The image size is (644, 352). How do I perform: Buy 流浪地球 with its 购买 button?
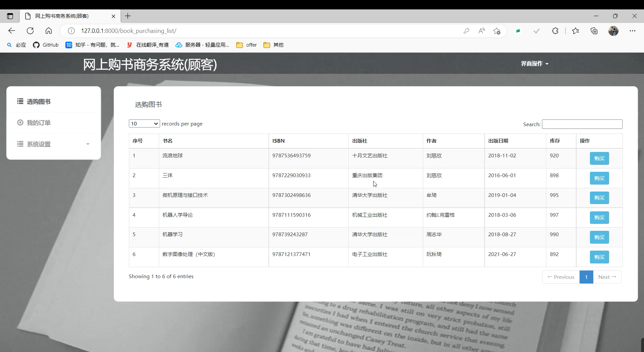click(599, 158)
